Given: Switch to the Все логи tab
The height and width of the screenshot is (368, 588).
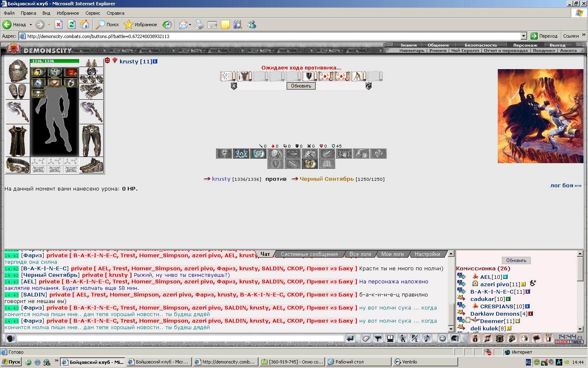Looking at the screenshot, I should 360,254.
